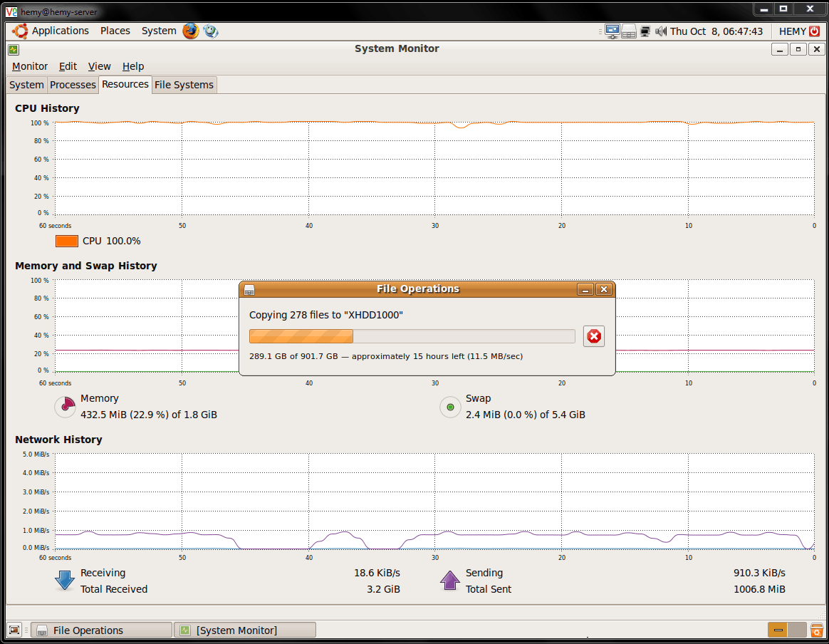
Task: Open the Help menu in System Monitor
Action: pos(133,67)
